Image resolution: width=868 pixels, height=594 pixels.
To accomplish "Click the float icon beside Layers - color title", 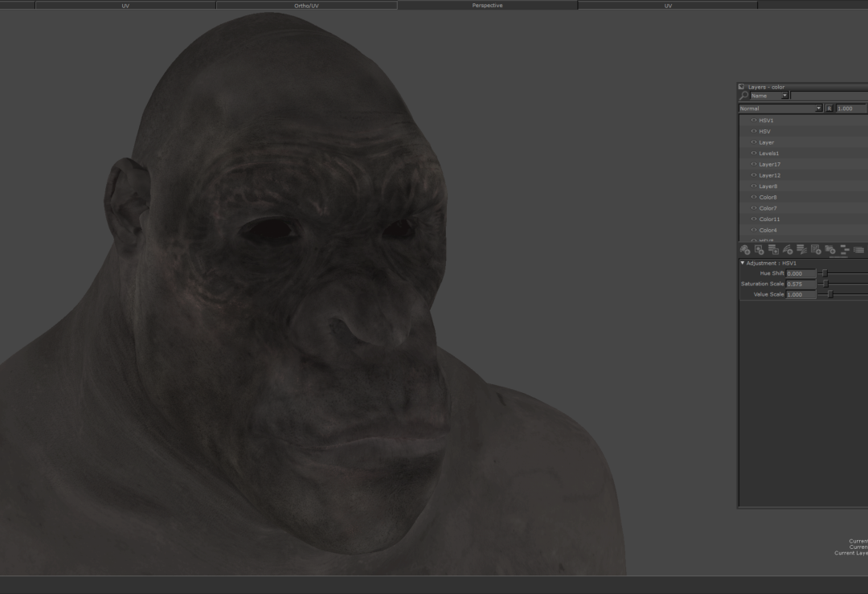I will 741,87.
